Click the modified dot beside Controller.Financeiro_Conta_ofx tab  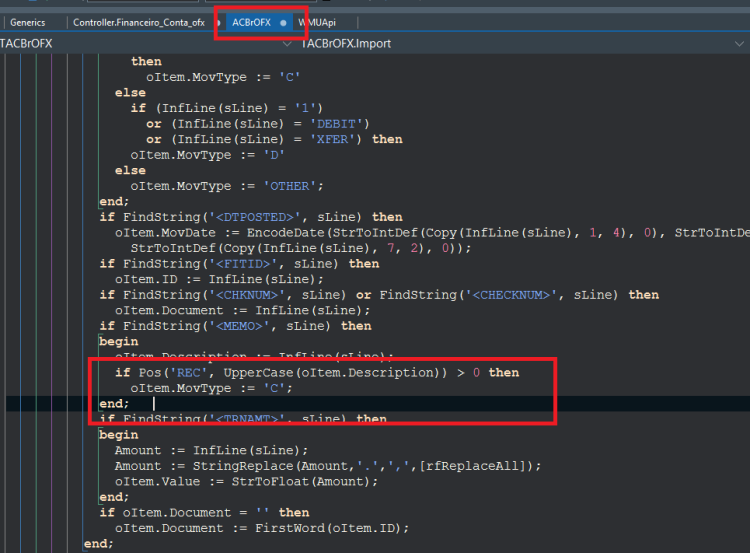(x=219, y=22)
